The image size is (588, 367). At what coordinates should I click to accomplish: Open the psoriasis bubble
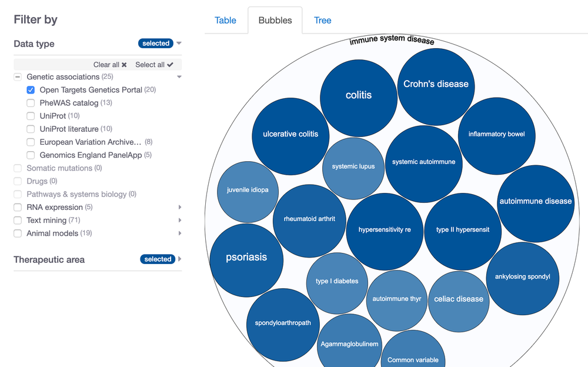[x=246, y=260]
